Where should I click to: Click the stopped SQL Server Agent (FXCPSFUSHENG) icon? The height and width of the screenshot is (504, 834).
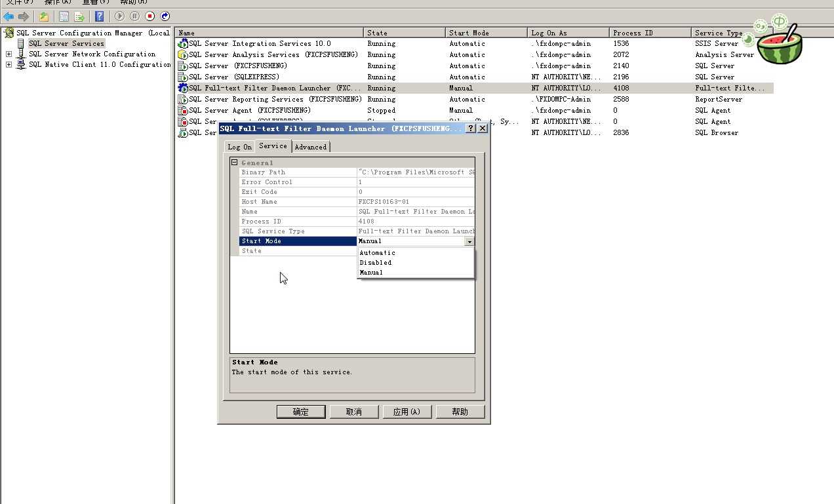pos(183,111)
